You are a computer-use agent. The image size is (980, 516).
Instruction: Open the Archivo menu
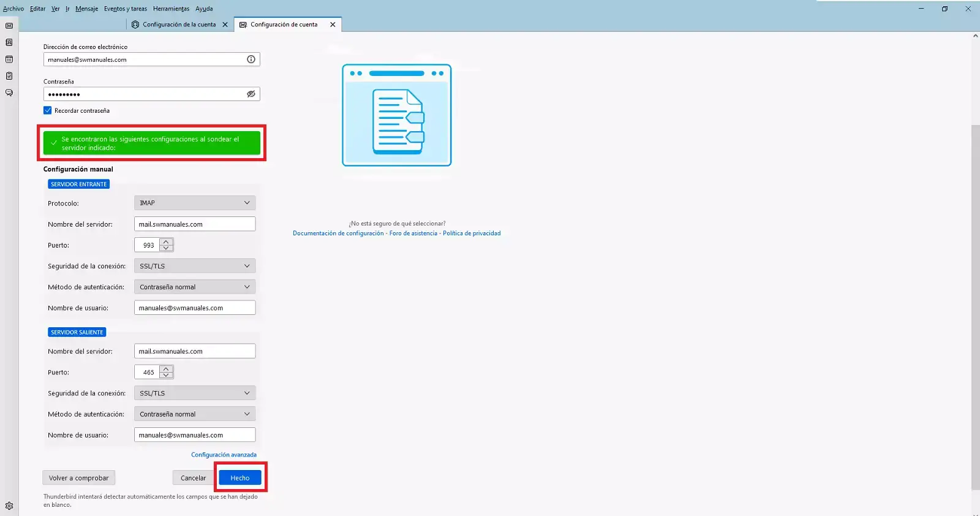[13, 9]
